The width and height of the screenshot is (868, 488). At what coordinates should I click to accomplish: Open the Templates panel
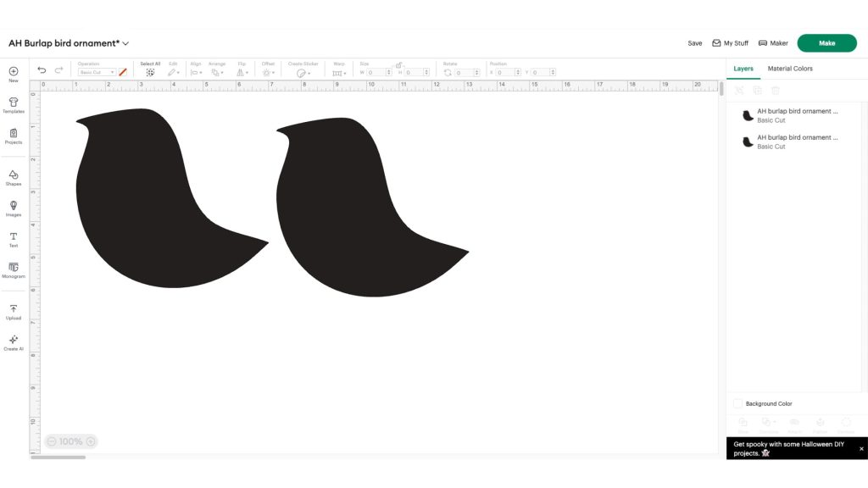click(14, 104)
